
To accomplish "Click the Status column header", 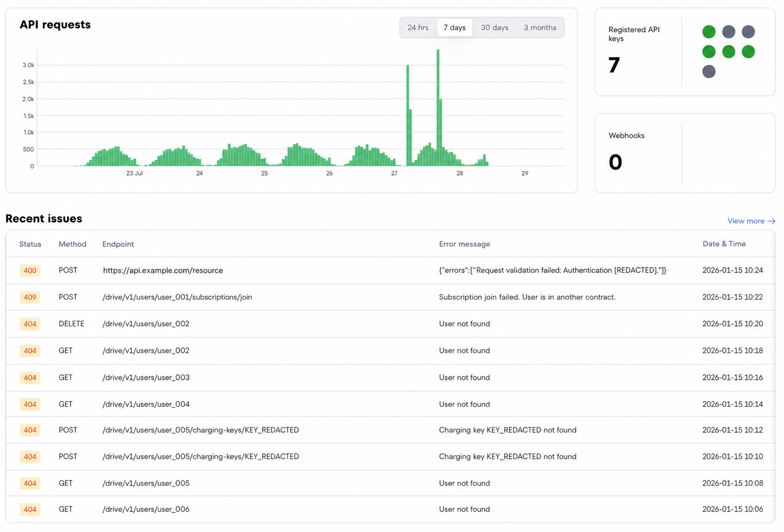I will 30,244.
